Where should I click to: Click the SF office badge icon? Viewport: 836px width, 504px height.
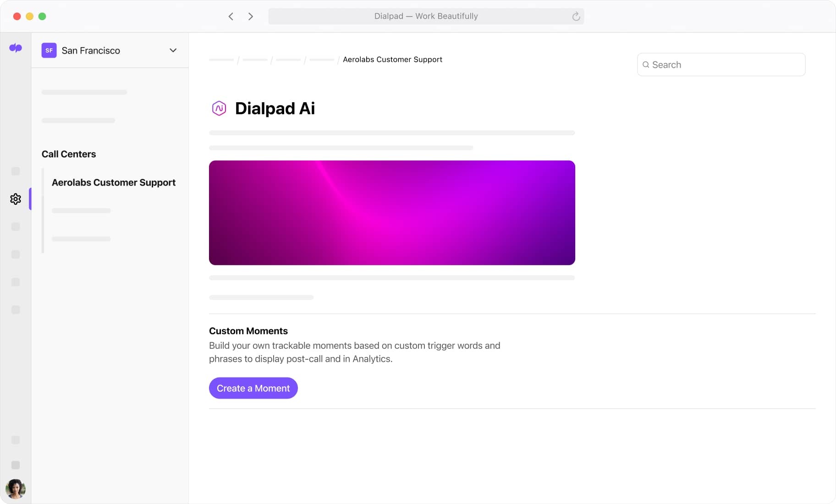click(x=49, y=50)
